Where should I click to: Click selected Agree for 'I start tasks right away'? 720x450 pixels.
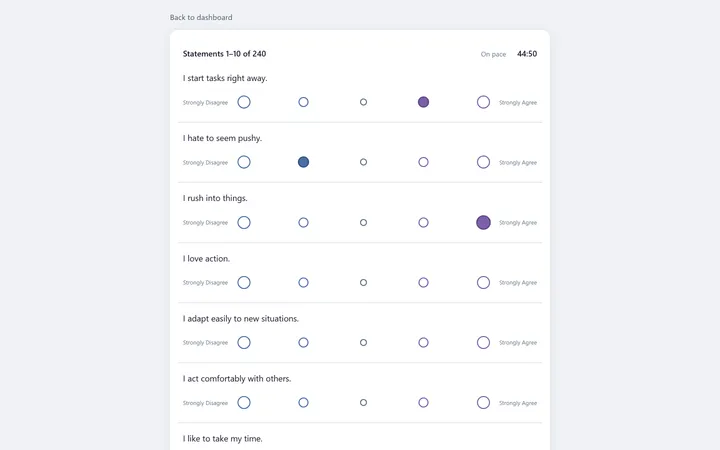pos(423,102)
